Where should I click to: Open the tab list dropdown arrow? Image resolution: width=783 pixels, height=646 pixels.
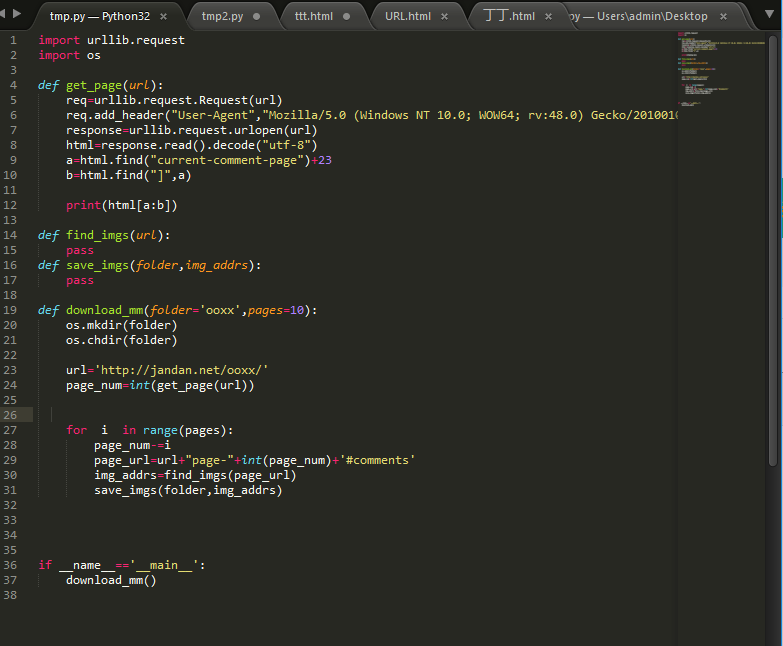pos(770,14)
